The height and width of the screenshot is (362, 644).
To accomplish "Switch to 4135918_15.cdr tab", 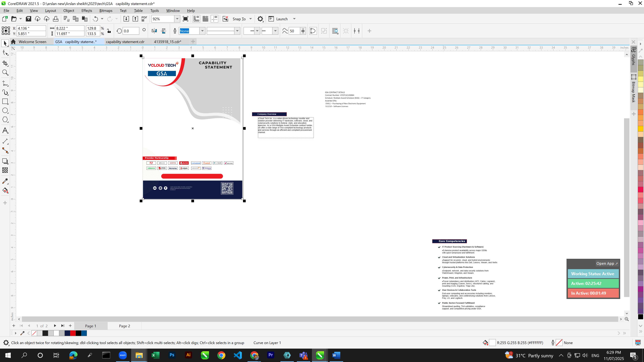I will coord(168,42).
